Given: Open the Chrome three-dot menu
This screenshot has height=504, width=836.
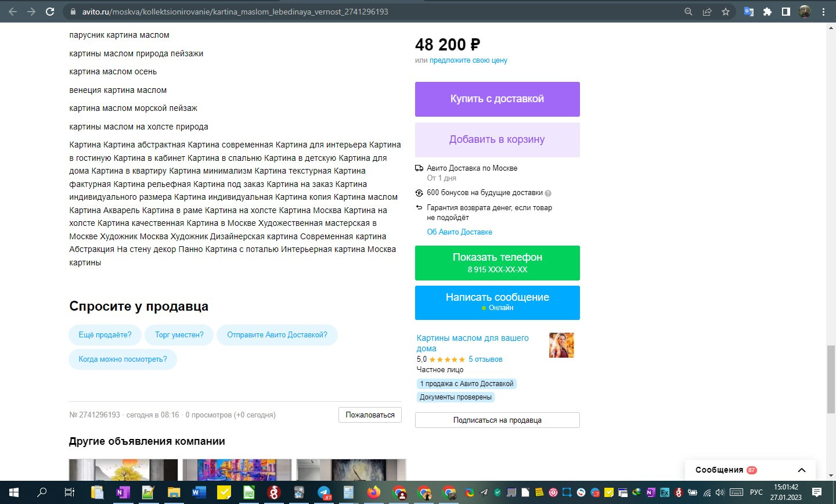Looking at the screenshot, I should point(823,12).
